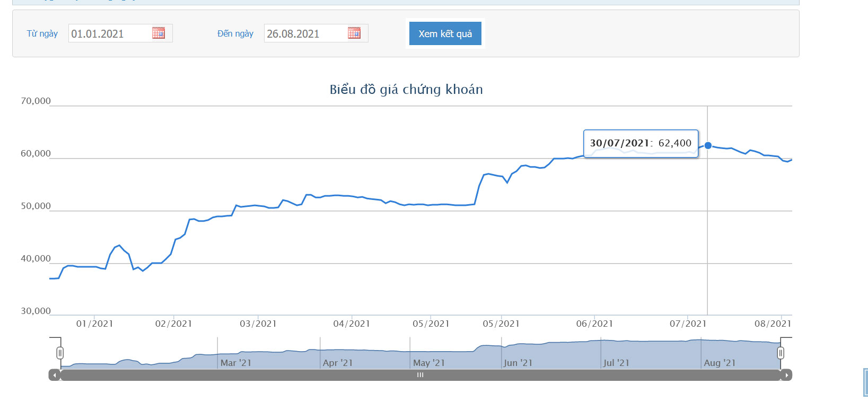Screen dimensions: 868x401
Task: Click the Apr '21 marker in the navigator
Action: pos(337,363)
